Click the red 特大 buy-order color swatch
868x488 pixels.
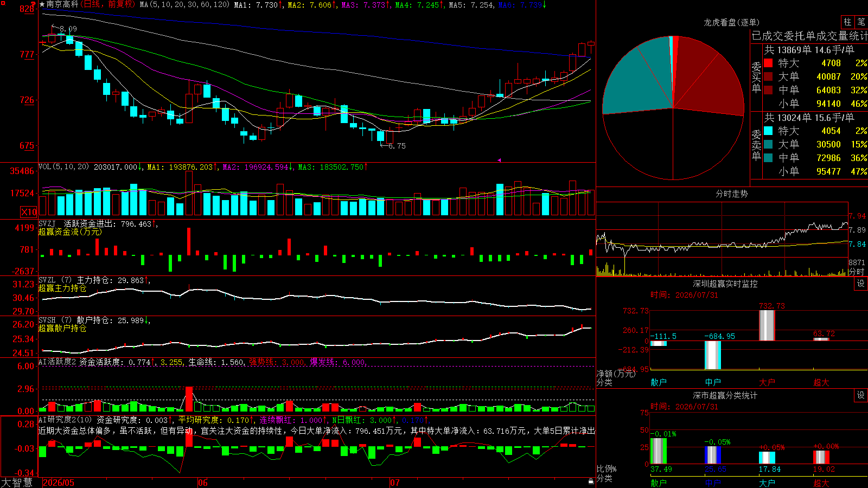pos(768,63)
